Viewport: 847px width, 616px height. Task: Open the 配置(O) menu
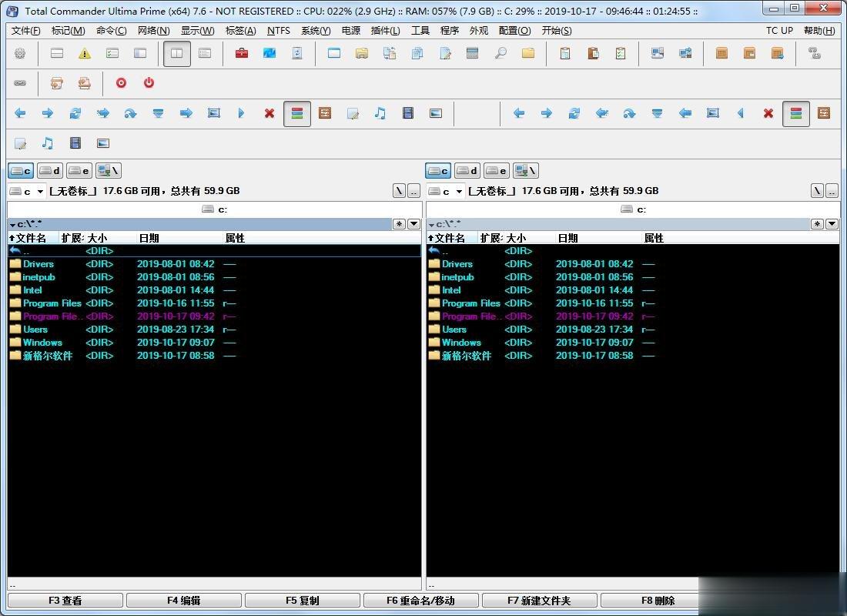point(515,31)
